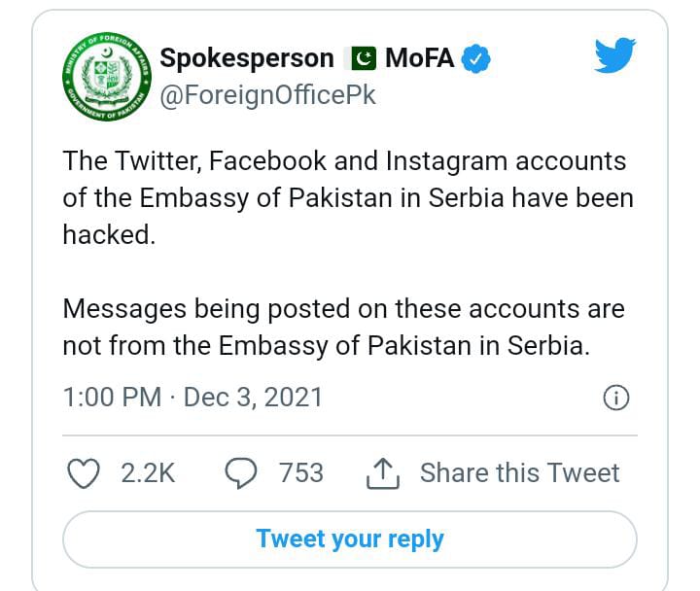The width and height of the screenshot is (700, 591).
Task: Click the 753 replies count
Action: point(300,473)
